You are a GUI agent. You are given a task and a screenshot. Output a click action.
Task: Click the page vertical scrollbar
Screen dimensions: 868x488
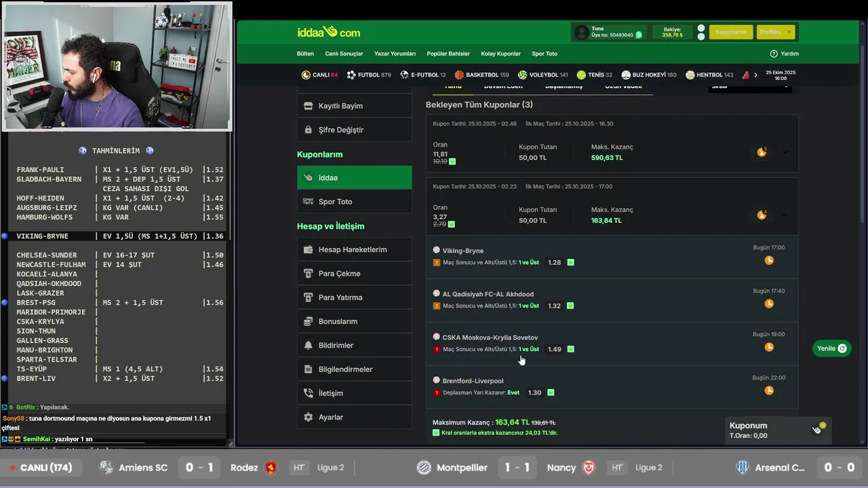(864, 136)
